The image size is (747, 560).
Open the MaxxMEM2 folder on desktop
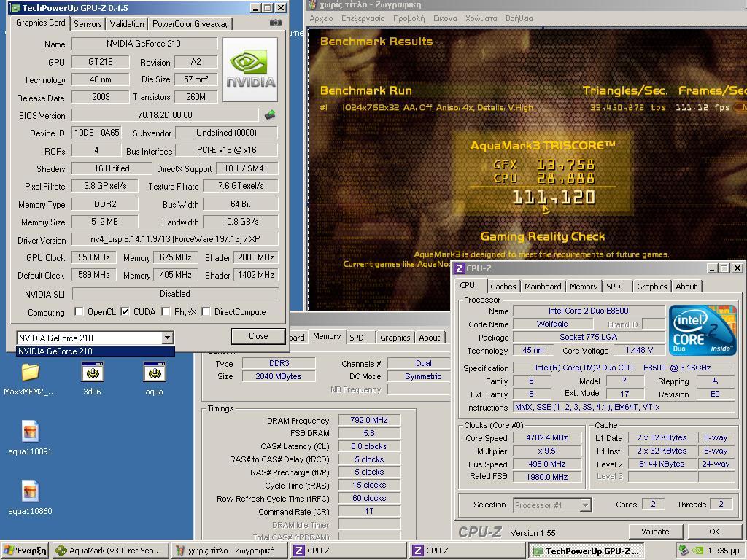(x=30, y=379)
